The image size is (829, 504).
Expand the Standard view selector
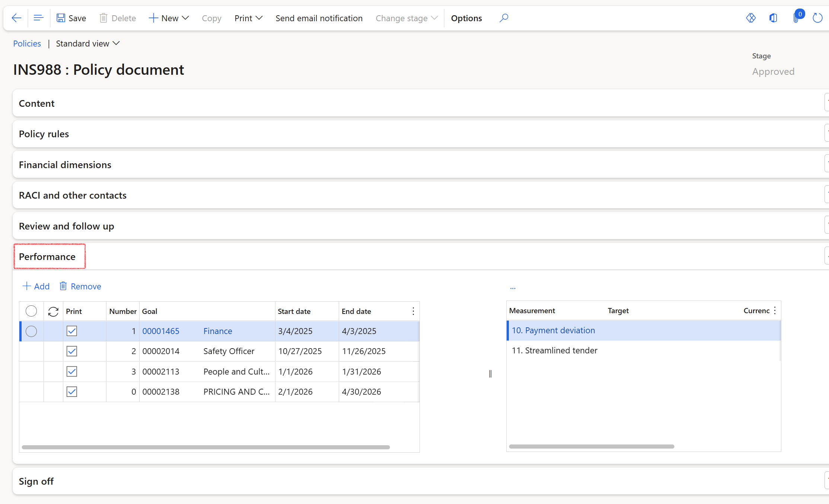tap(88, 44)
